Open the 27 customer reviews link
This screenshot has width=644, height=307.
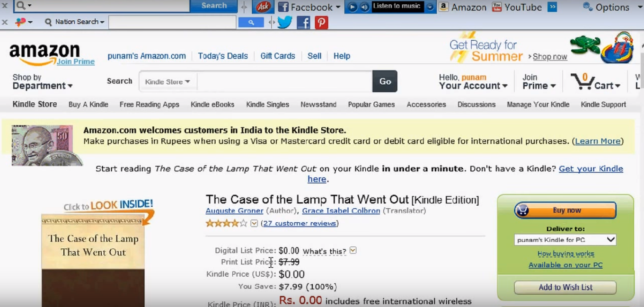300,223
